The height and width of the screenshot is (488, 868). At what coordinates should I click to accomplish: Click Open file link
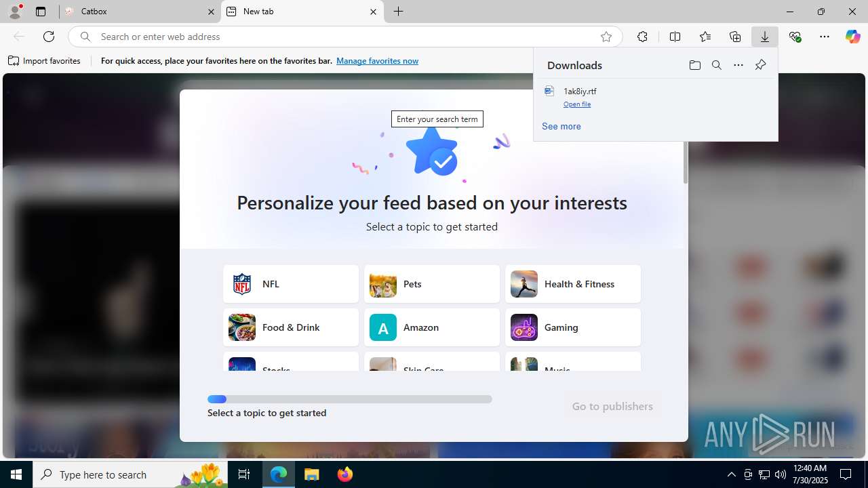pos(577,104)
